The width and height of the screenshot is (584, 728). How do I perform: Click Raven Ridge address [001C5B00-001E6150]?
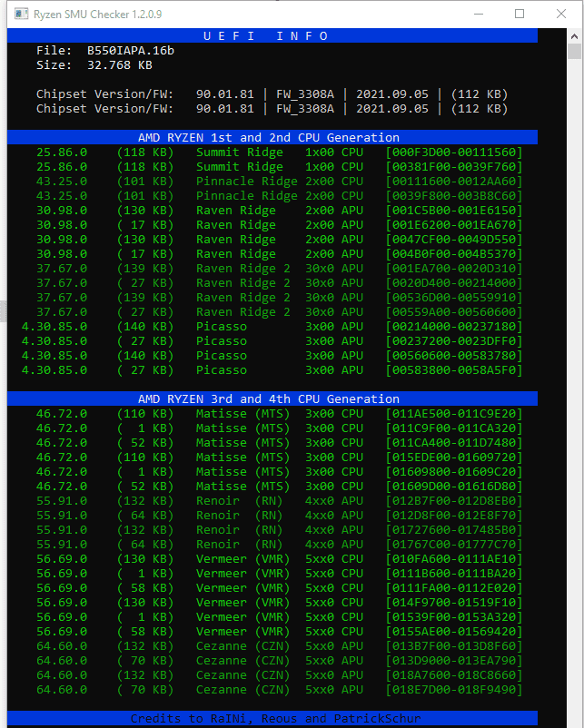click(454, 211)
